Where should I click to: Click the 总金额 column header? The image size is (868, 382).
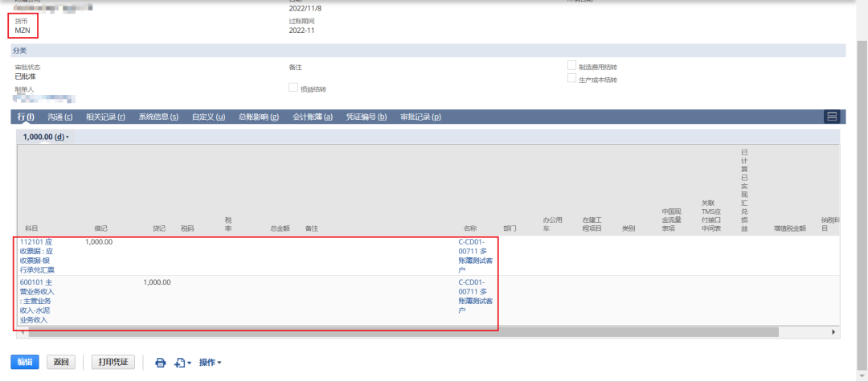280,228
